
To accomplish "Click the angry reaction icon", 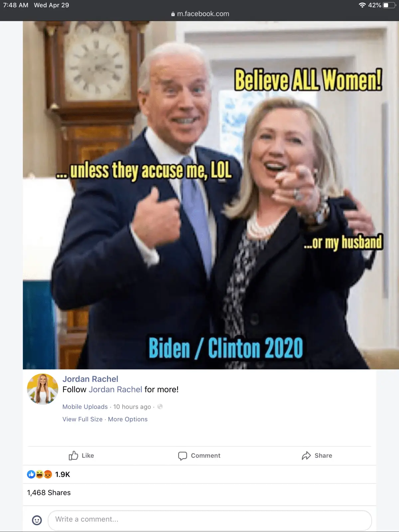I will [x=48, y=474].
